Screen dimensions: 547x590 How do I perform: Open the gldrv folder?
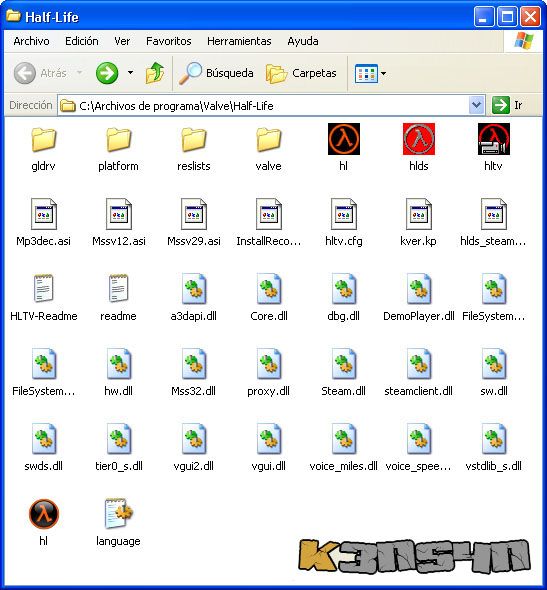tap(44, 140)
